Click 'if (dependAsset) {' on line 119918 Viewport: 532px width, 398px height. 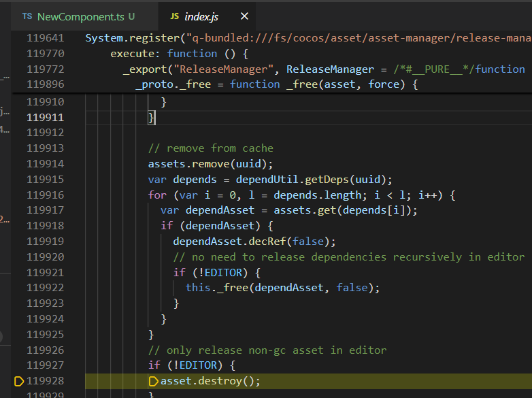pos(217,226)
